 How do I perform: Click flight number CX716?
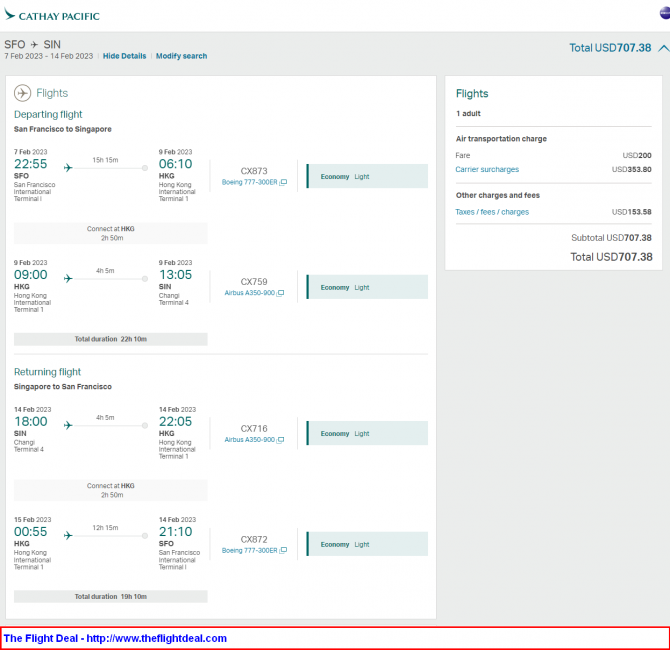click(x=254, y=428)
